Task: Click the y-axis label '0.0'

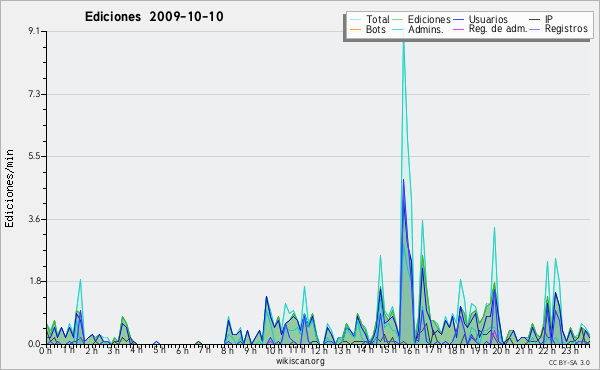Action: (x=34, y=344)
